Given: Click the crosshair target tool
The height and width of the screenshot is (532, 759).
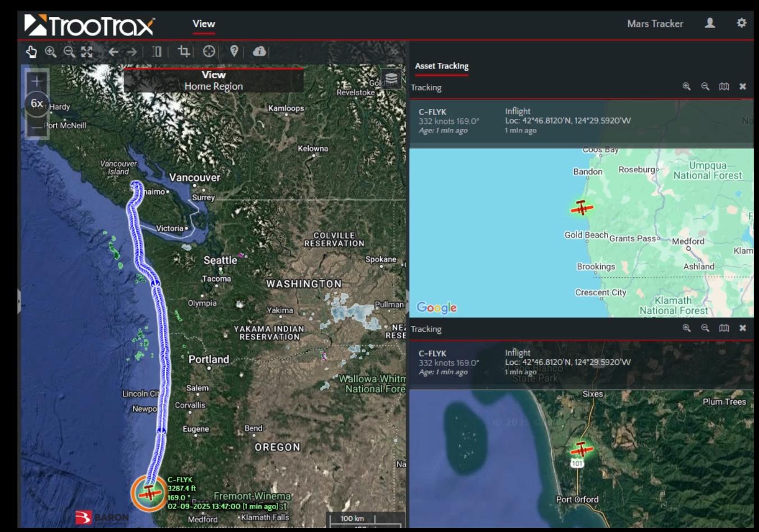Looking at the screenshot, I should click(209, 52).
